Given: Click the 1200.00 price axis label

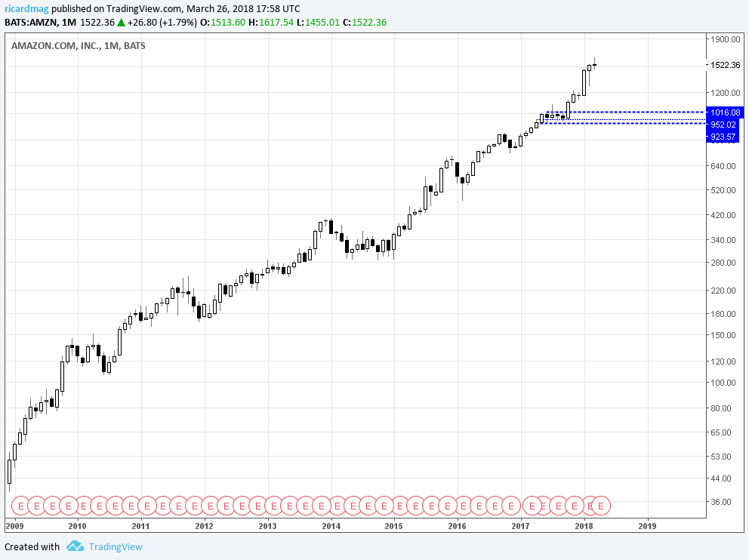Looking at the screenshot, I should coord(725,93).
